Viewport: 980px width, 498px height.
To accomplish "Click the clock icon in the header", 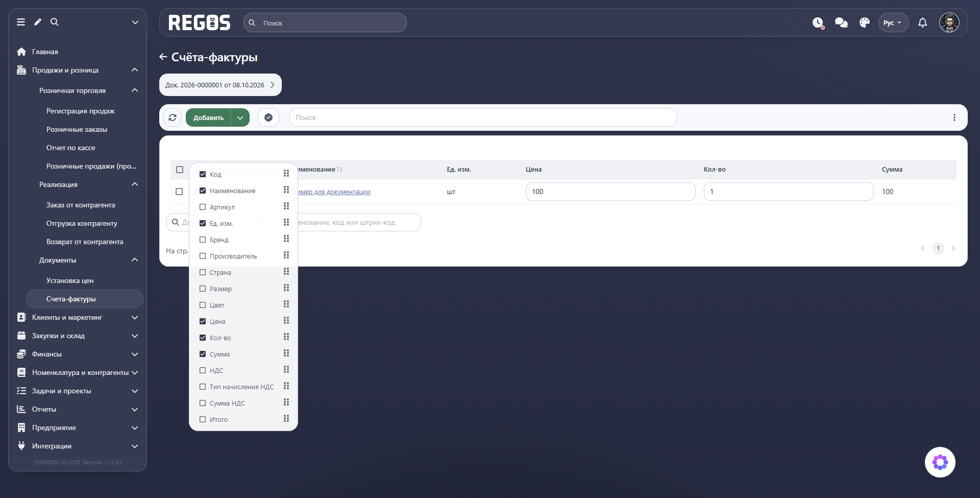I will (x=818, y=22).
